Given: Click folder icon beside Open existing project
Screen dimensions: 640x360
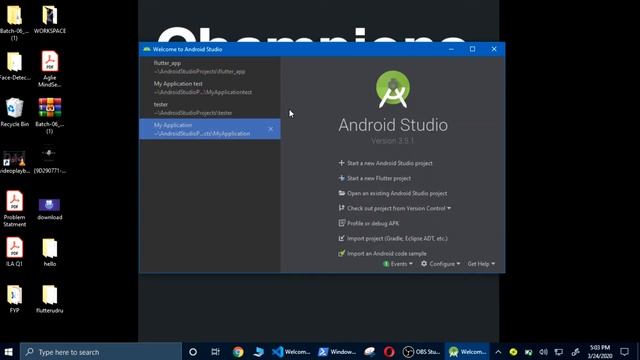Looking at the screenshot, I should click(342, 193).
